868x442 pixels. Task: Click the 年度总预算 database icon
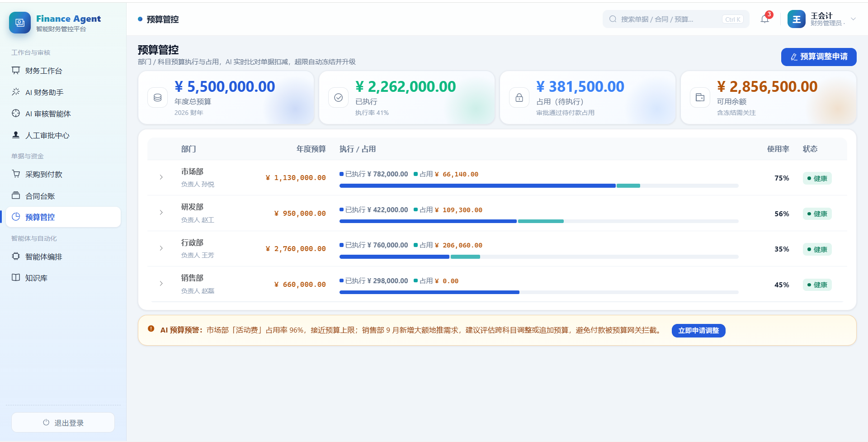coord(158,97)
